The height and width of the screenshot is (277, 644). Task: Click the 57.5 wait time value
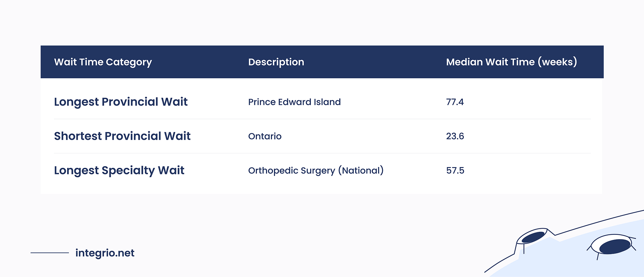coord(455,170)
